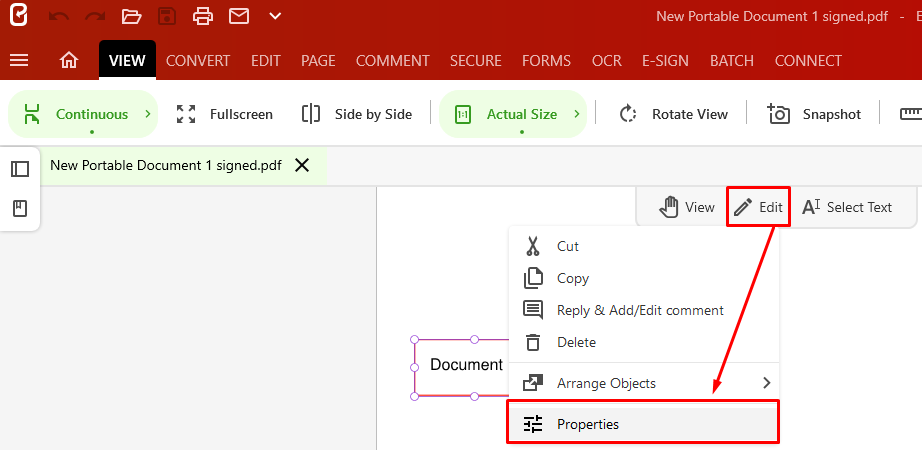Open Arrange Objects submenu

click(x=643, y=383)
